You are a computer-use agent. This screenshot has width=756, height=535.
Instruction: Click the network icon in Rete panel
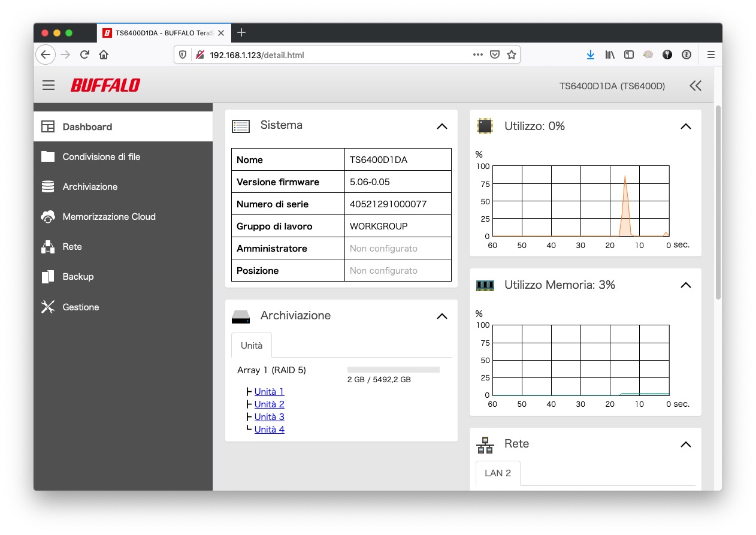(485, 445)
